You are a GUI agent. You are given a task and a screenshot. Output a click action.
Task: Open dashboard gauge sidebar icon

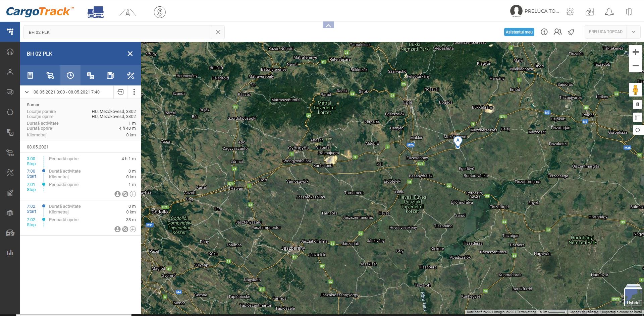[x=10, y=52]
